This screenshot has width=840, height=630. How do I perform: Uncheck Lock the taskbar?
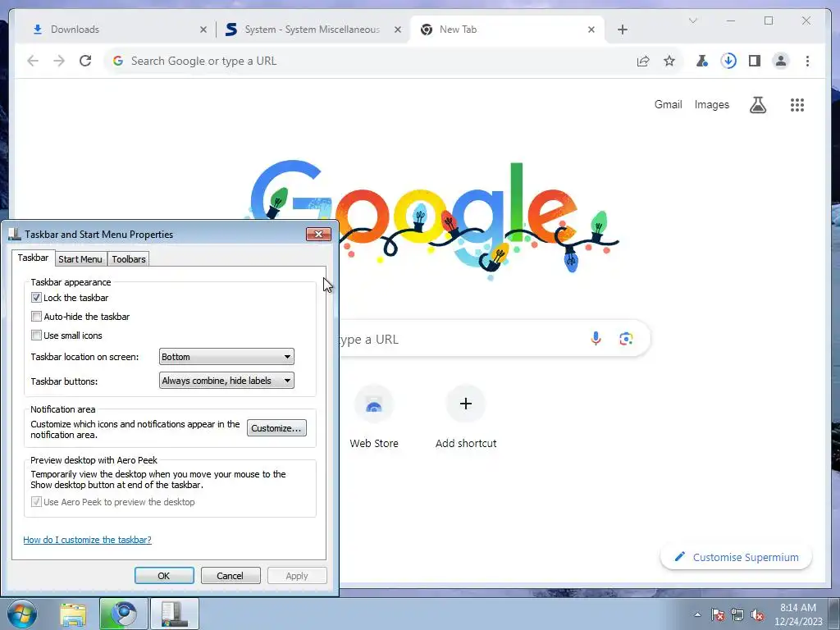click(x=36, y=297)
